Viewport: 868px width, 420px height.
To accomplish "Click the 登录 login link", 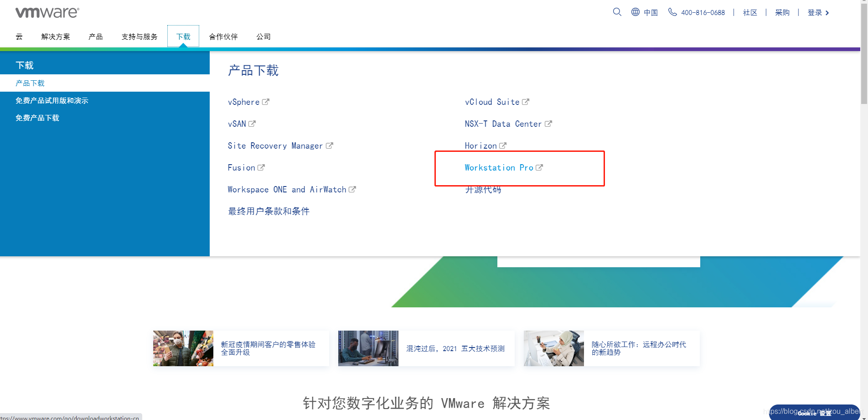I will pos(815,13).
